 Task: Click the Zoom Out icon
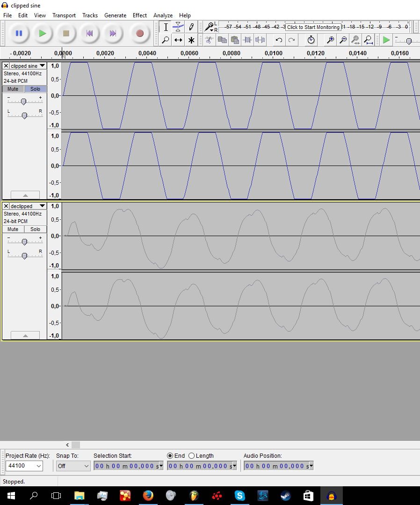click(x=343, y=40)
